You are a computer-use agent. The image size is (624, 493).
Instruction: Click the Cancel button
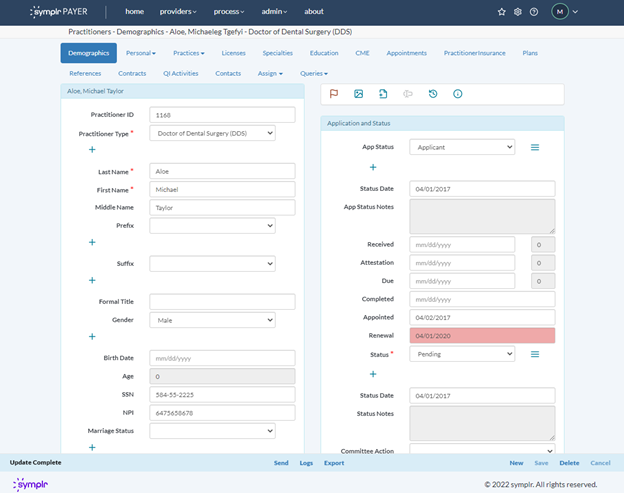pos(601,463)
